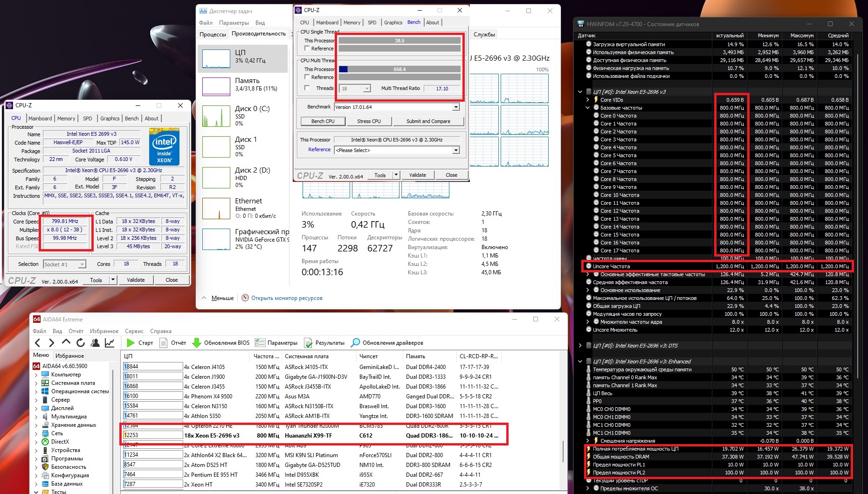The image size is (868, 494).
Task: Enable Reference checkbox under CPU Single Thread
Action: coord(307,49)
